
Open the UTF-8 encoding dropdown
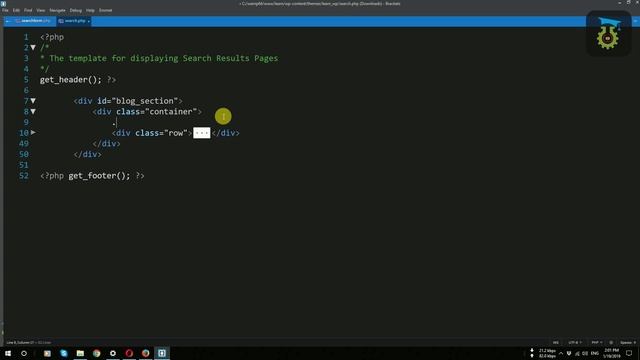point(575,342)
